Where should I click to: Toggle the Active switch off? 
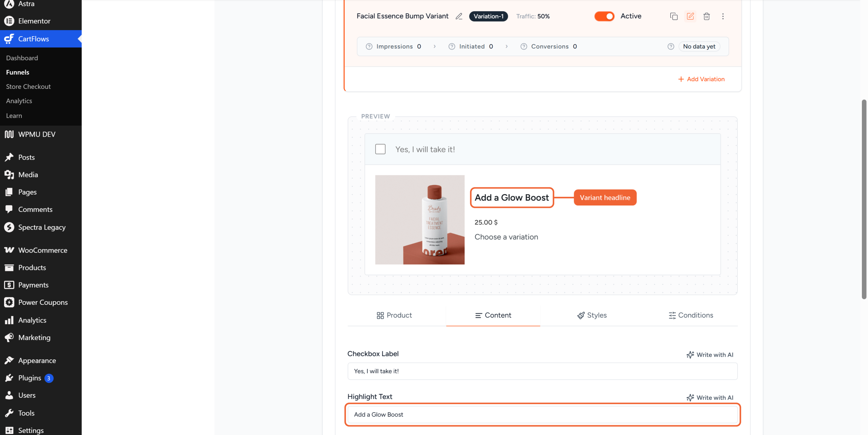click(604, 16)
